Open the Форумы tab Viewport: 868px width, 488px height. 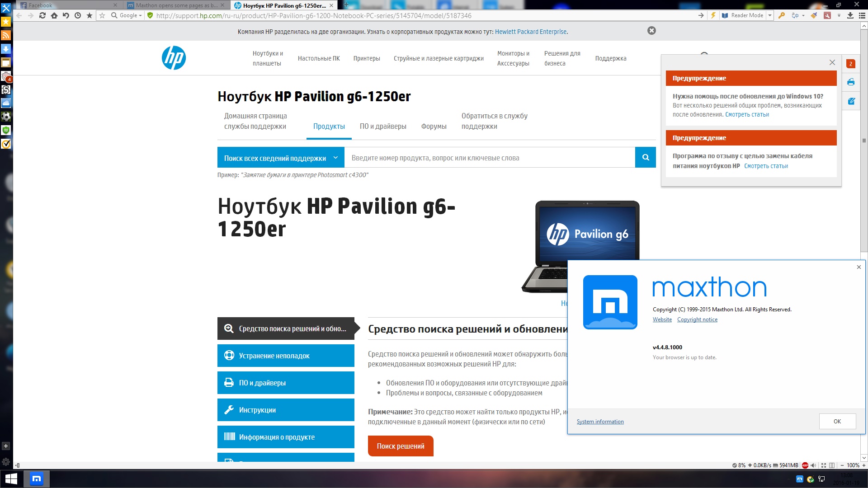(x=434, y=127)
